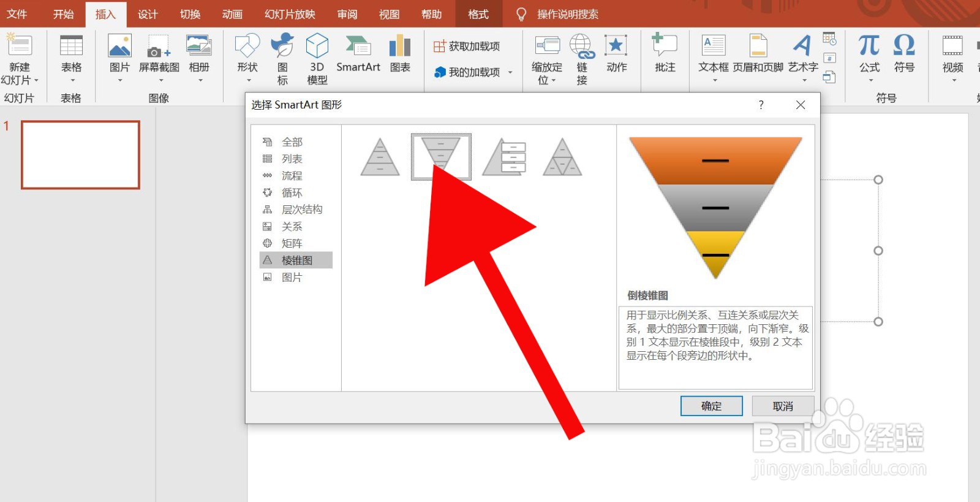Viewport: 980px width, 502px height.
Task: Switch to the Home (开始) tab
Action: click(x=63, y=14)
